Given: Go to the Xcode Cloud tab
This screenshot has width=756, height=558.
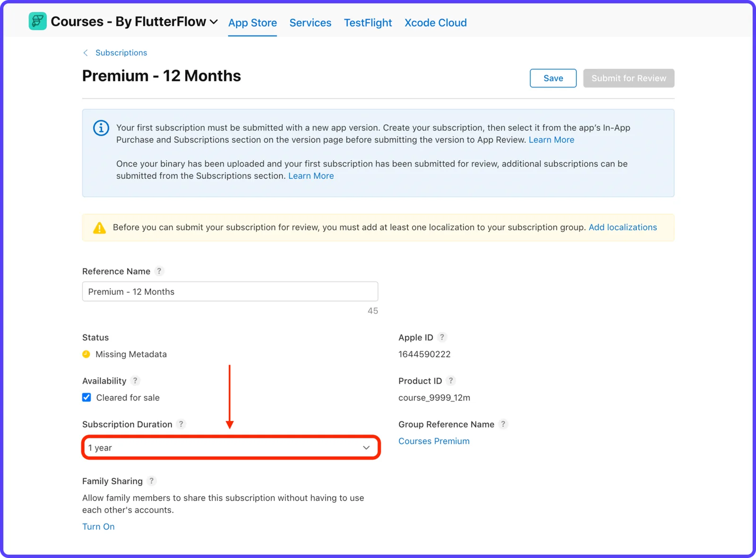Looking at the screenshot, I should [x=436, y=23].
